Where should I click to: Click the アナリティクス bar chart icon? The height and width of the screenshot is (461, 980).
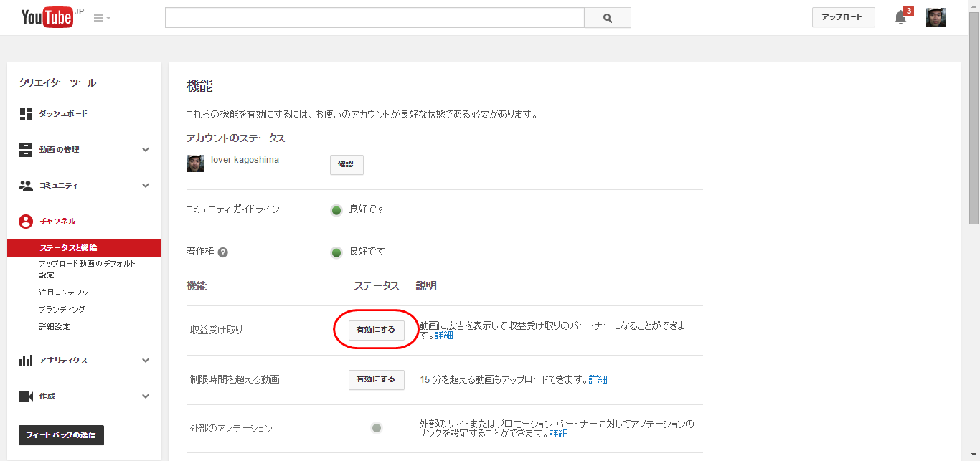pos(26,361)
